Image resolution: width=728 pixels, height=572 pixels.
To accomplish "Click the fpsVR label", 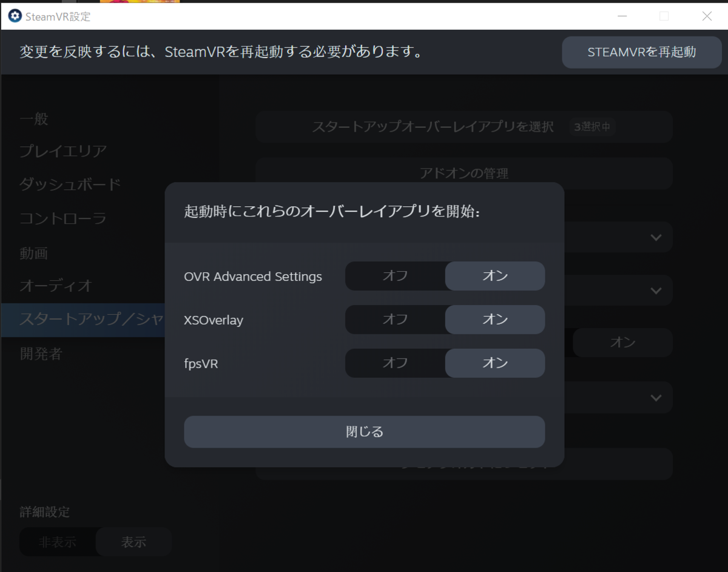I will click(x=201, y=363).
